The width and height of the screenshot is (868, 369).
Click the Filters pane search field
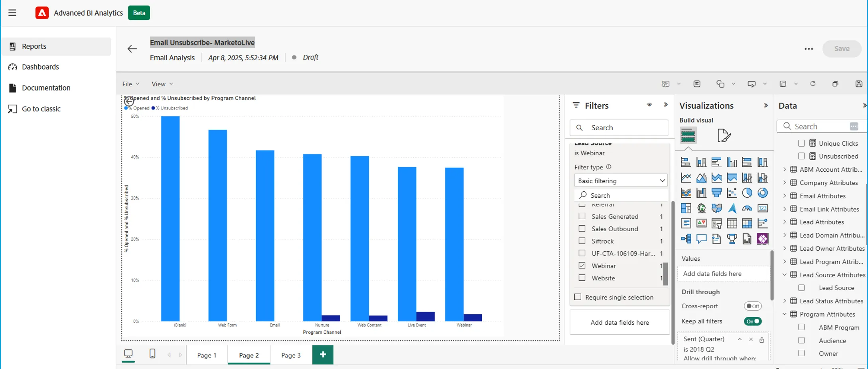tap(619, 128)
